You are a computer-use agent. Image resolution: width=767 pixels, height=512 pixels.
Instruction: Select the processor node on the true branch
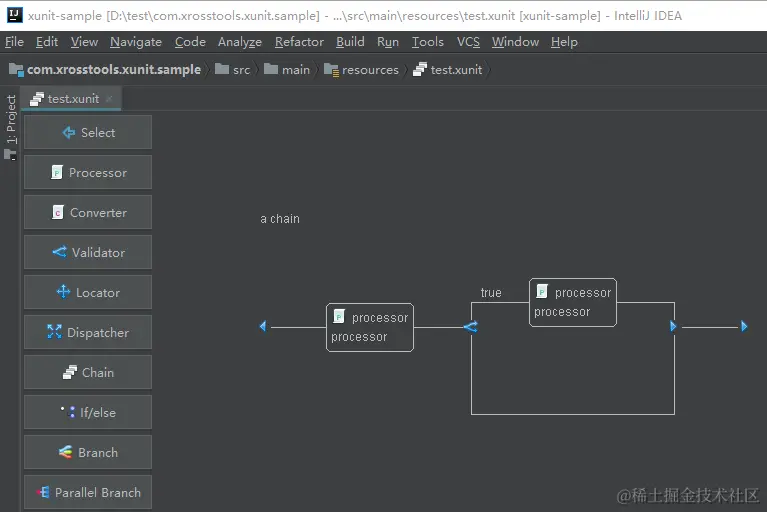pos(573,302)
